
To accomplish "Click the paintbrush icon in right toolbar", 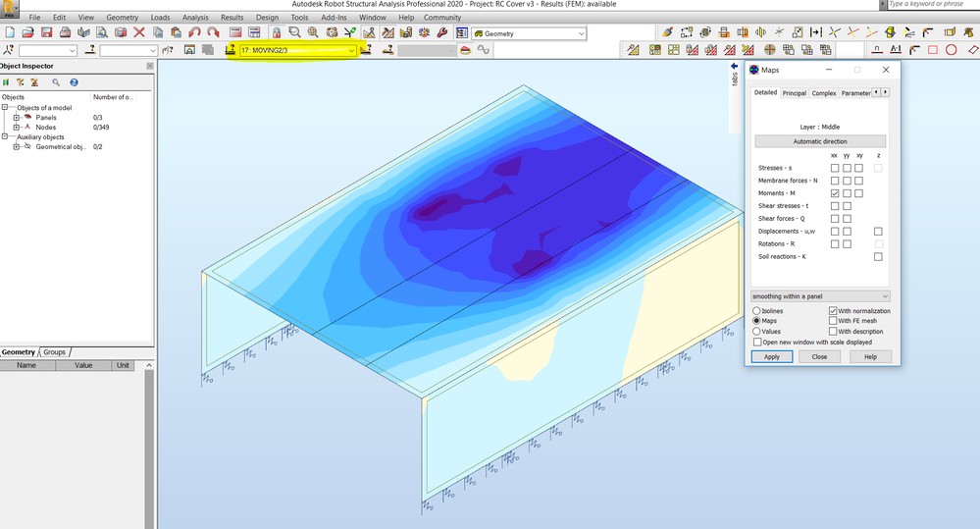I will 667,32.
